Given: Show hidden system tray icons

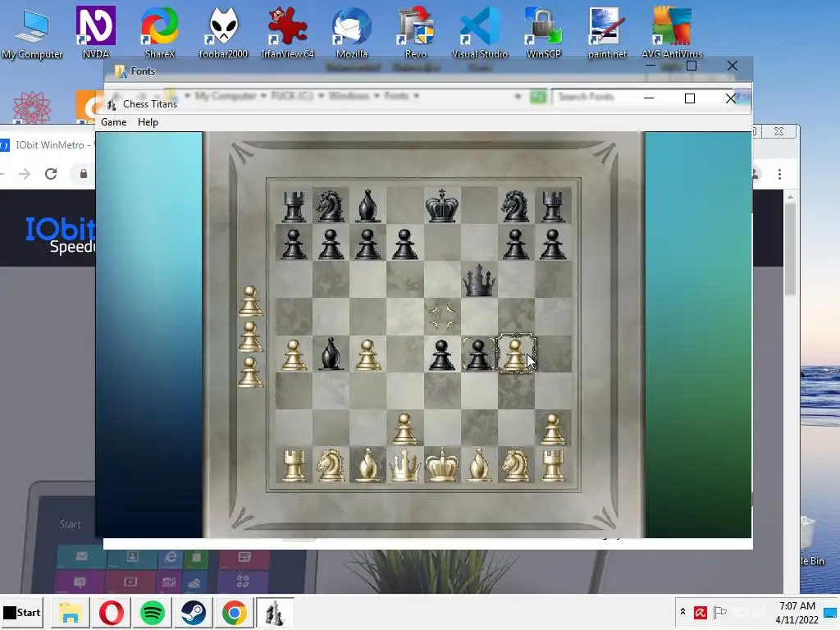Looking at the screenshot, I should pos(682,612).
